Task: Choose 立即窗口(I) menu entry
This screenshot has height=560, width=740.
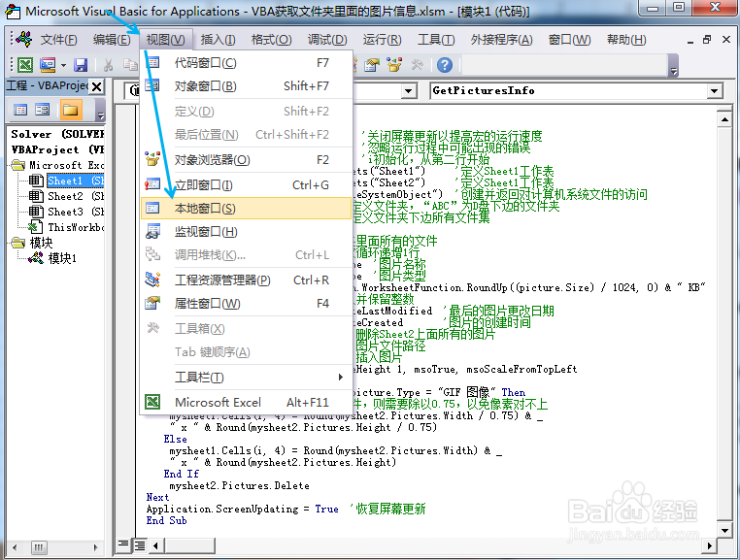Action: [247, 185]
